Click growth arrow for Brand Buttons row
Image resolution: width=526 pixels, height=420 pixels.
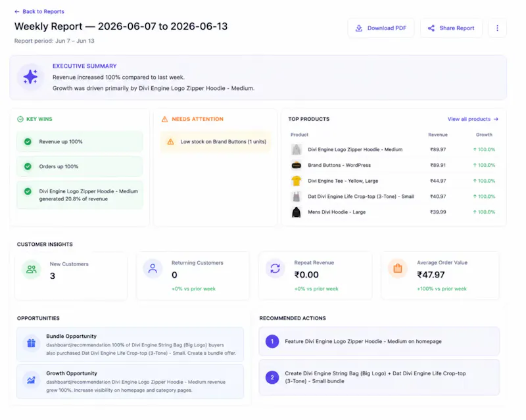point(475,165)
